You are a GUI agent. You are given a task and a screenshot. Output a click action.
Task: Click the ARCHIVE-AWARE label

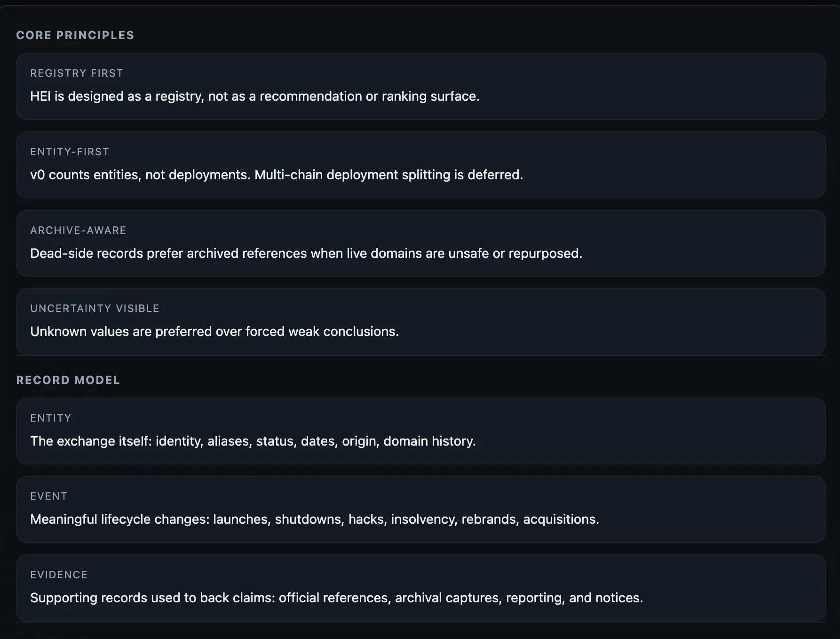point(78,231)
